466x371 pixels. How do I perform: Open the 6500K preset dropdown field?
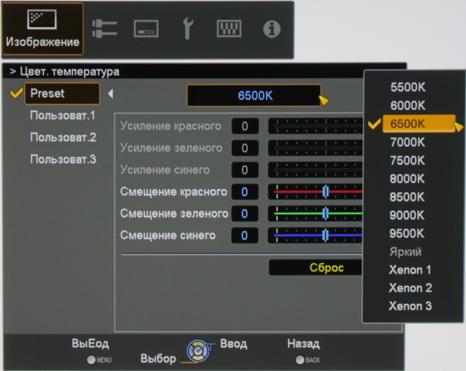coord(254,96)
